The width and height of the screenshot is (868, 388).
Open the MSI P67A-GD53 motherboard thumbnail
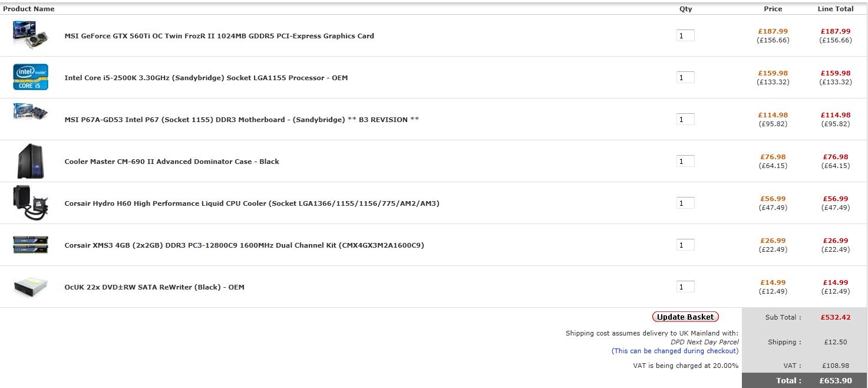click(x=31, y=112)
